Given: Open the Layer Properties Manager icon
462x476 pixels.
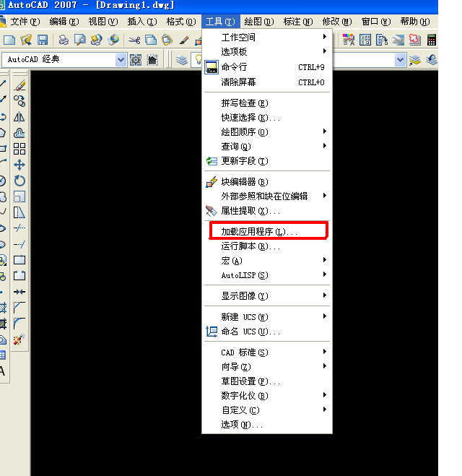Looking at the screenshot, I should click(x=182, y=60).
